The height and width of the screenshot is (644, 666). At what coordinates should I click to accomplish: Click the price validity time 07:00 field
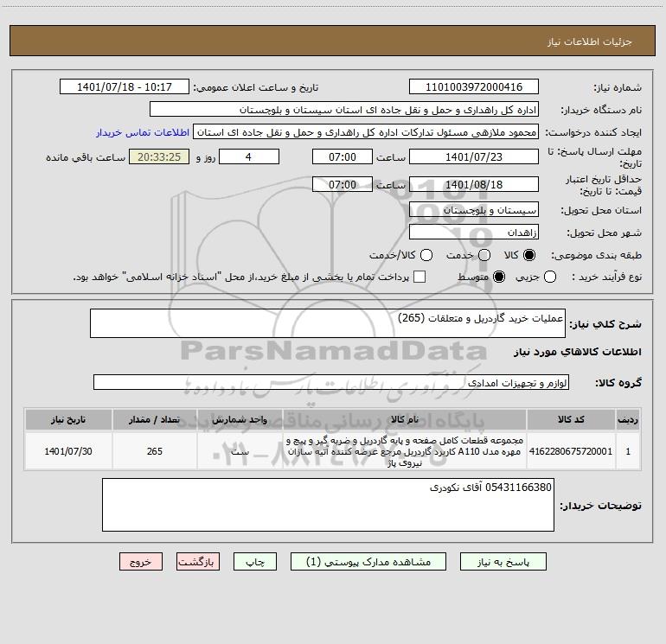pos(343,184)
